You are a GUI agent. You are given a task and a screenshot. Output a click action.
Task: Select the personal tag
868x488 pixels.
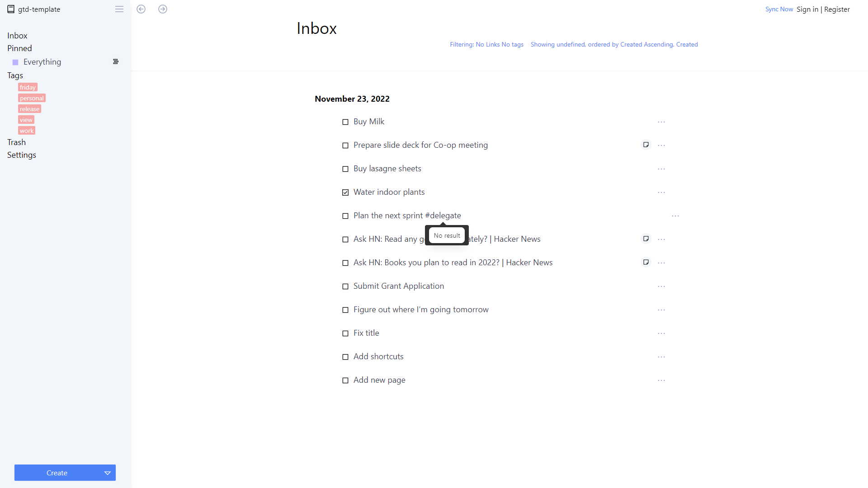pos(32,98)
